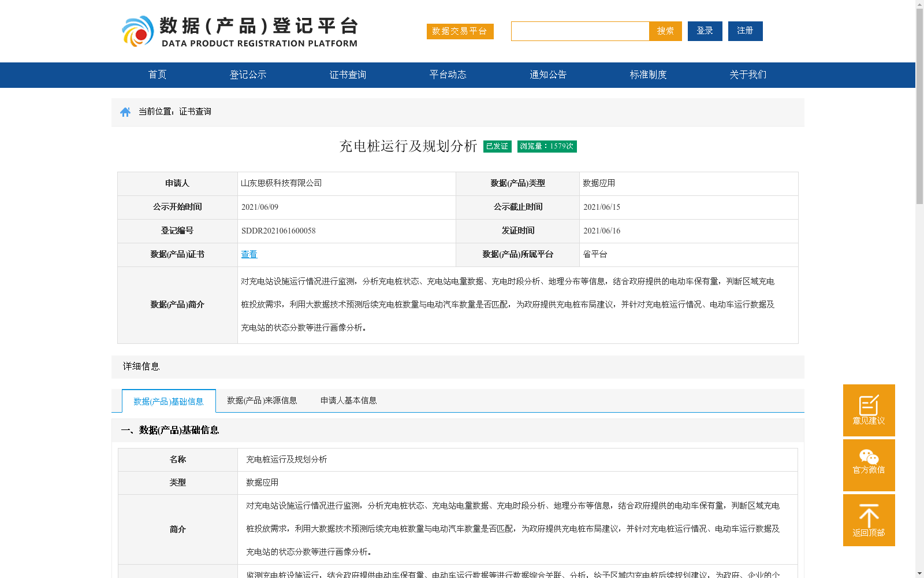Go to 证书查询 navigation item
Image resolution: width=924 pixels, height=578 pixels.
point(348,75)
